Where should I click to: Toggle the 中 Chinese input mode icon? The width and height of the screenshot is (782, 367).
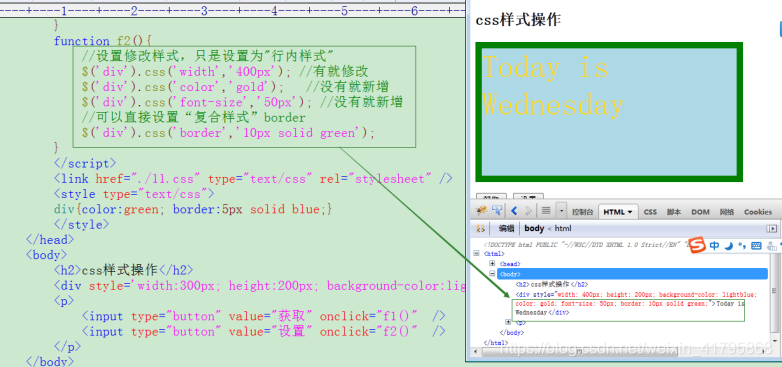tap(714, 246)
